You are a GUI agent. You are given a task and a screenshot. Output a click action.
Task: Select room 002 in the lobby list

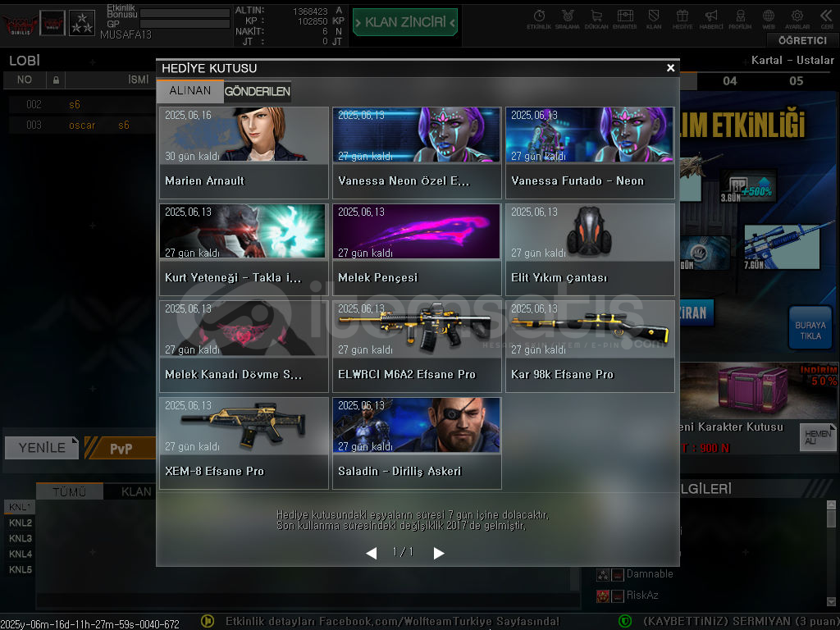[82, 104]
